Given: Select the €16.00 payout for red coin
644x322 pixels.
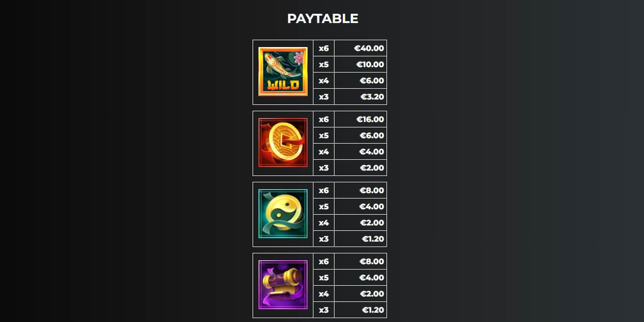Looking at the screenshot, I should (x=370, y=119).
